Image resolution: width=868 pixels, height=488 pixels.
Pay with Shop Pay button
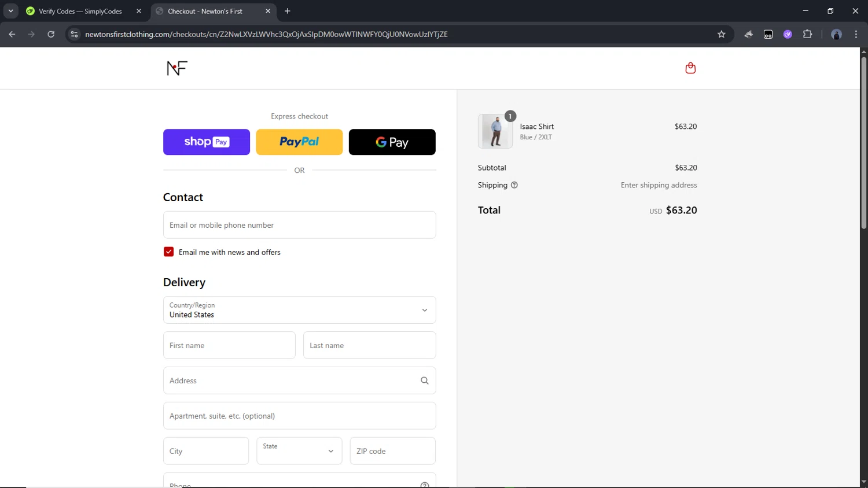tap(207, 142)
